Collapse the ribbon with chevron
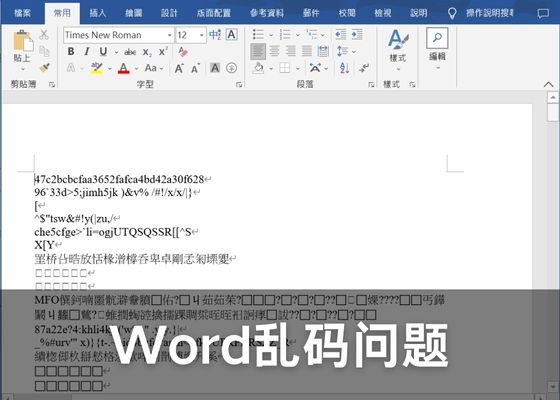Image resolution: width=560 pixels, height=400 pixels. [549, 85]
